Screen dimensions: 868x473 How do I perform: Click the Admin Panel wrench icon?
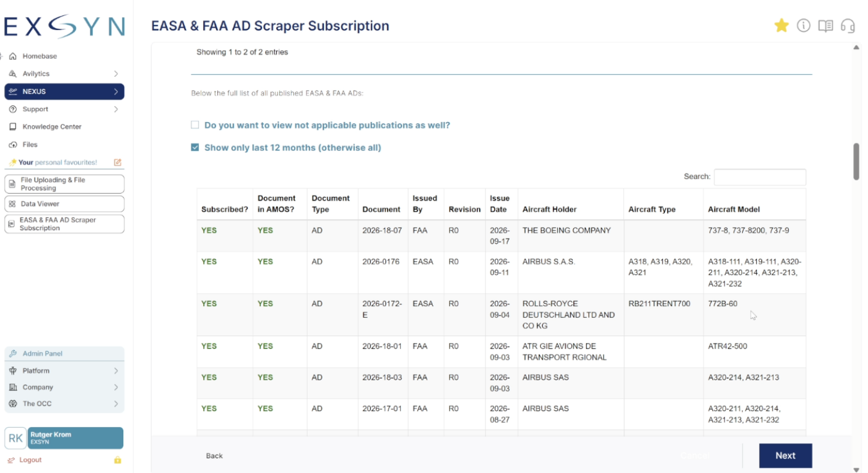tap(13, 353)
